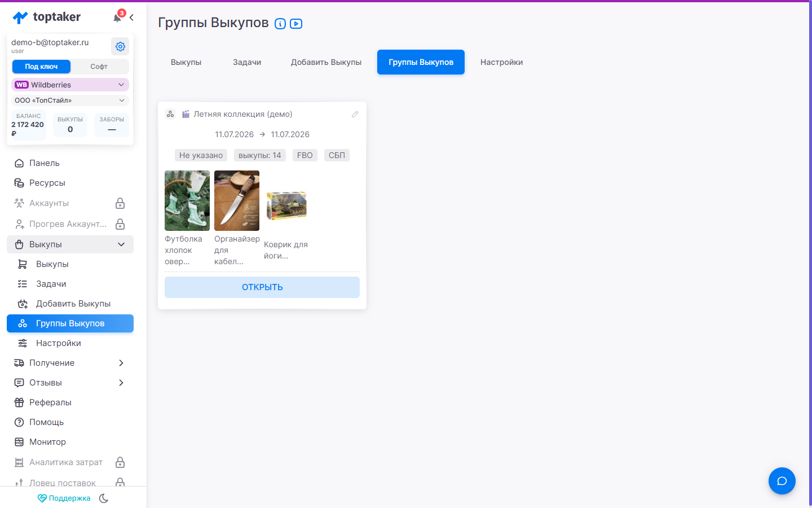Open Выкупы submenu item in sidebar
The width and height of the screenshot is (812, 508).
pos(70,264)
